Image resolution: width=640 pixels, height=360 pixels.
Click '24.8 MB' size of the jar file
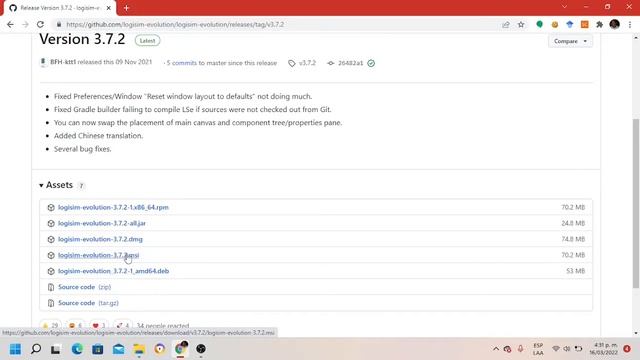[x=573, y=223]
